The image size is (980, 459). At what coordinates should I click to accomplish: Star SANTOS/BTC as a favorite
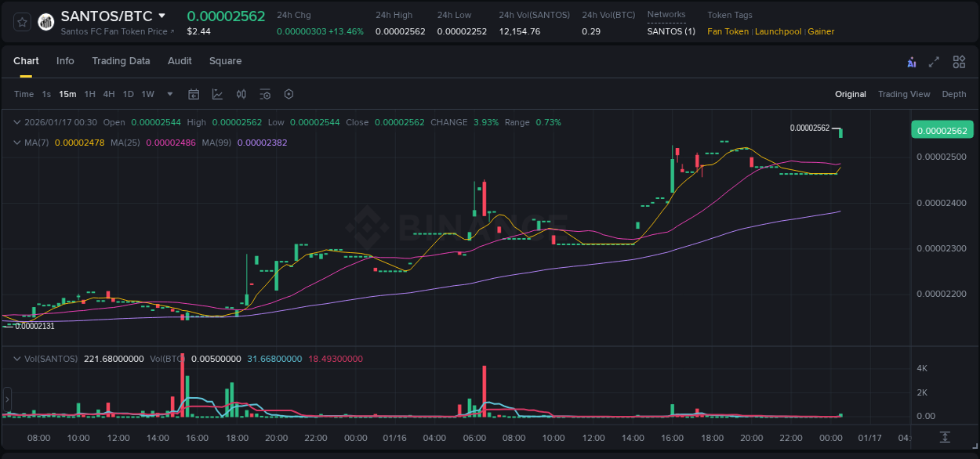click(21, 21)
